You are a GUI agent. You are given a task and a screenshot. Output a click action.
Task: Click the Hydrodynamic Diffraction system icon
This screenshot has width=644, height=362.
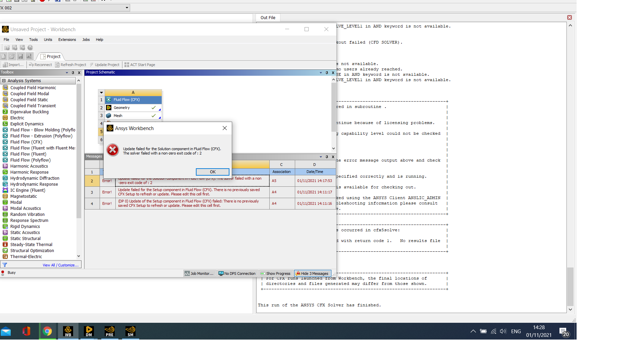(x=5, y=178)
